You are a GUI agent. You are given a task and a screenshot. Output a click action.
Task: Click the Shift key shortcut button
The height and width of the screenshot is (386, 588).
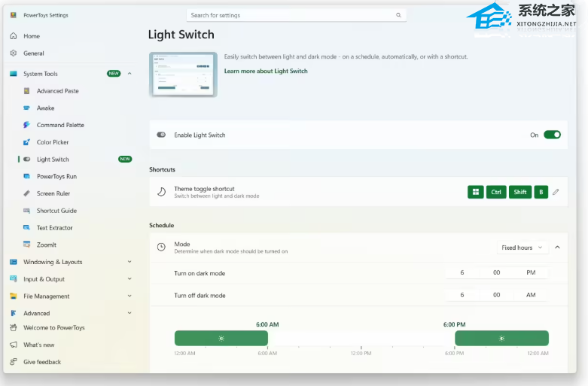[x=520, y=192]
